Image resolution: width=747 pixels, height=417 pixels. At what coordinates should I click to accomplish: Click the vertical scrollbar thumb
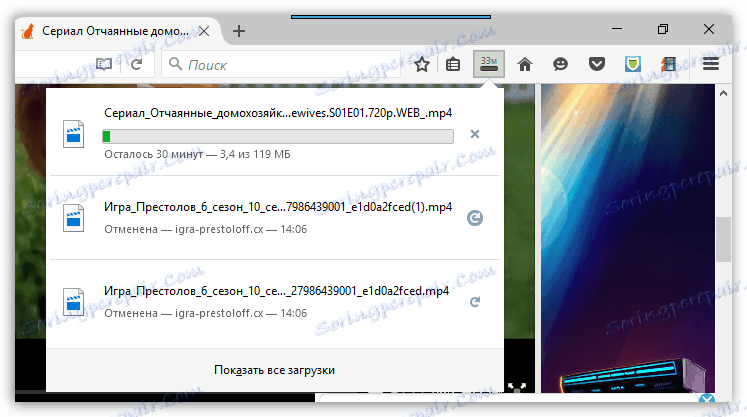point(723,239)
